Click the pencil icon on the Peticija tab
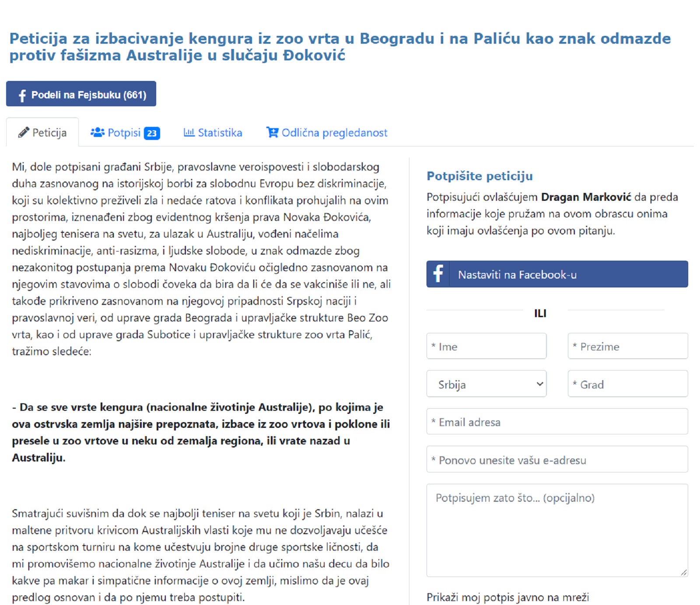This screenshot has width=700, height=605. click(x=24, y=132)
